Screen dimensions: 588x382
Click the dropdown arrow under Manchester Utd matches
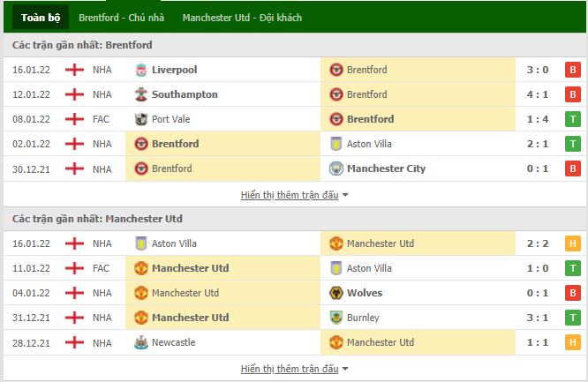(345, 370)
